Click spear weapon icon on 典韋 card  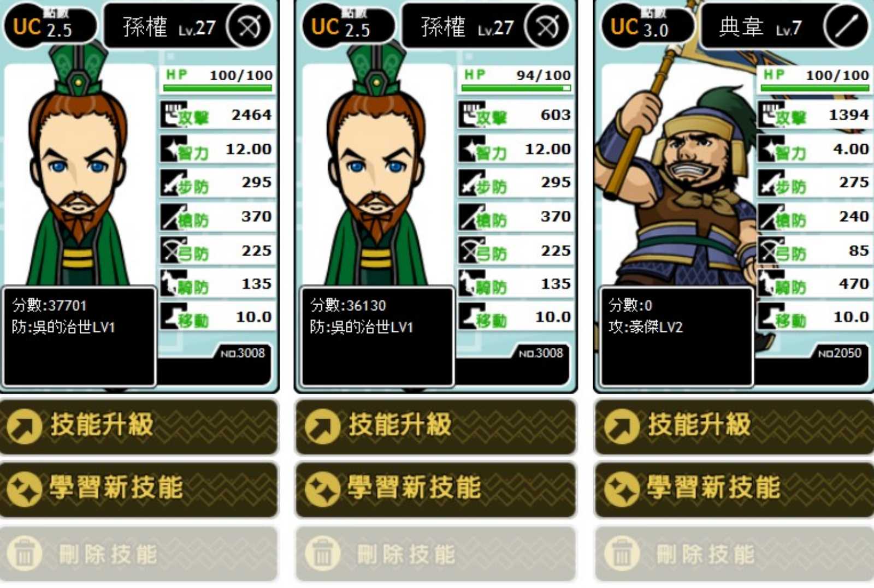(846, 26)
